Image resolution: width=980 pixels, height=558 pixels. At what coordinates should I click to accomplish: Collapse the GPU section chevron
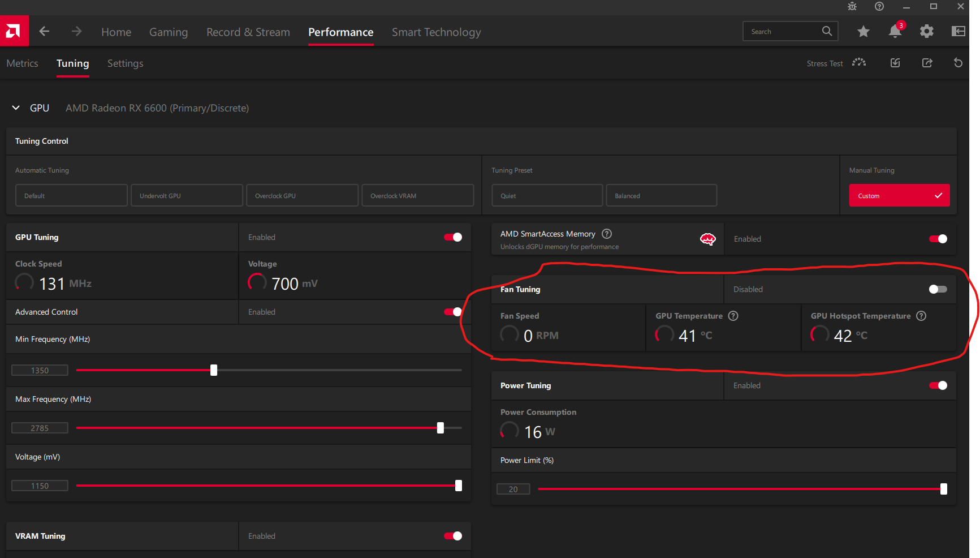[x=16, y=108]
